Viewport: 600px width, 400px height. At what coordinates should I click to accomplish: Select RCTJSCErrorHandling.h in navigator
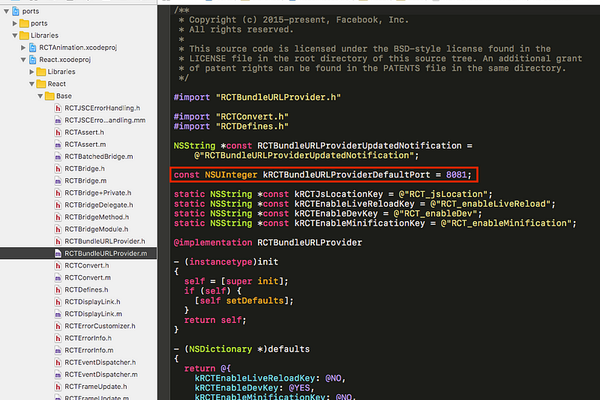coord(102,108)
